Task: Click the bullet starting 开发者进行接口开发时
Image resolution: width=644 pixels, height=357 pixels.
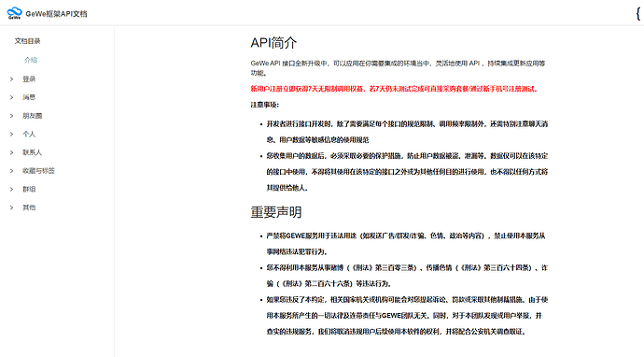Action: [x=407, y=132]
